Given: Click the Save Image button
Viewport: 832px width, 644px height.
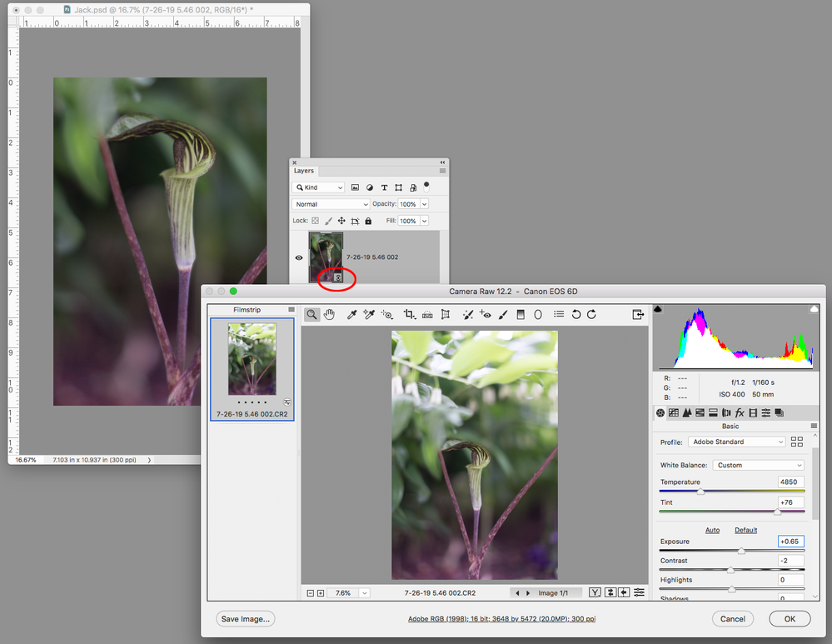Looking at the screenshot, I should point(246,619).
